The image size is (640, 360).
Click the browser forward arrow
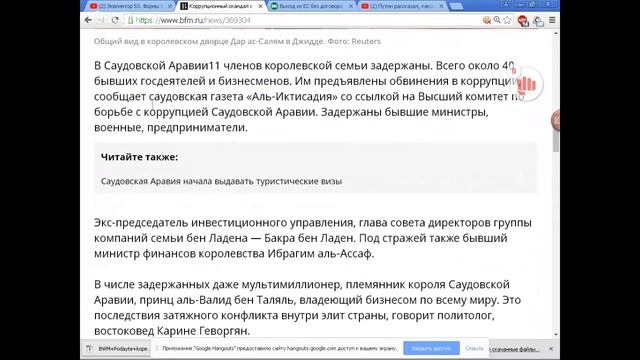point(100,20)
